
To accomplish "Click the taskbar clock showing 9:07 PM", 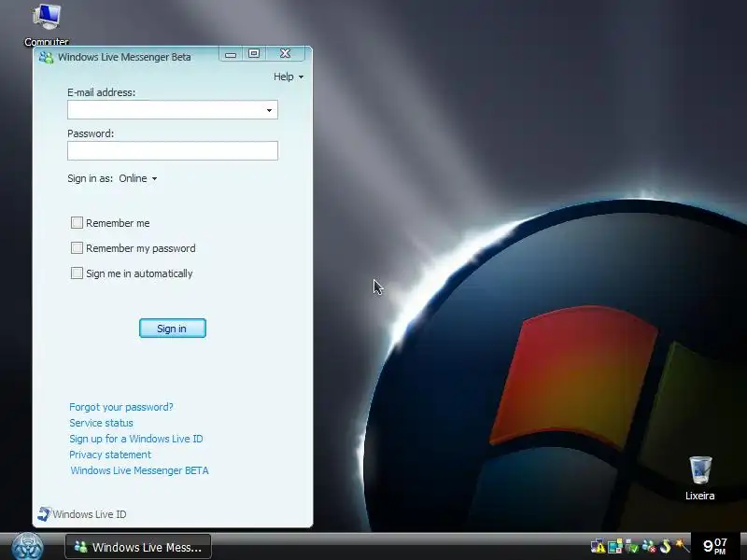I will [x=715, y=546].
